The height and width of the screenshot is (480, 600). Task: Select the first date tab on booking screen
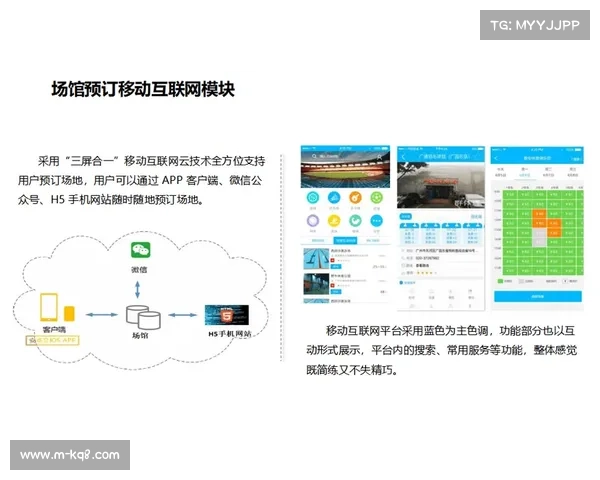point(501,172)
